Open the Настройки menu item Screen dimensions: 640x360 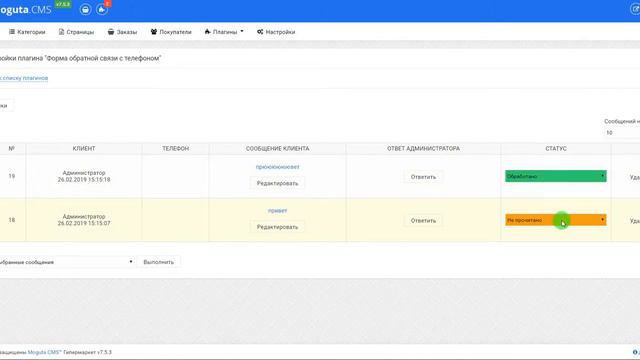(x=276, y=32)
